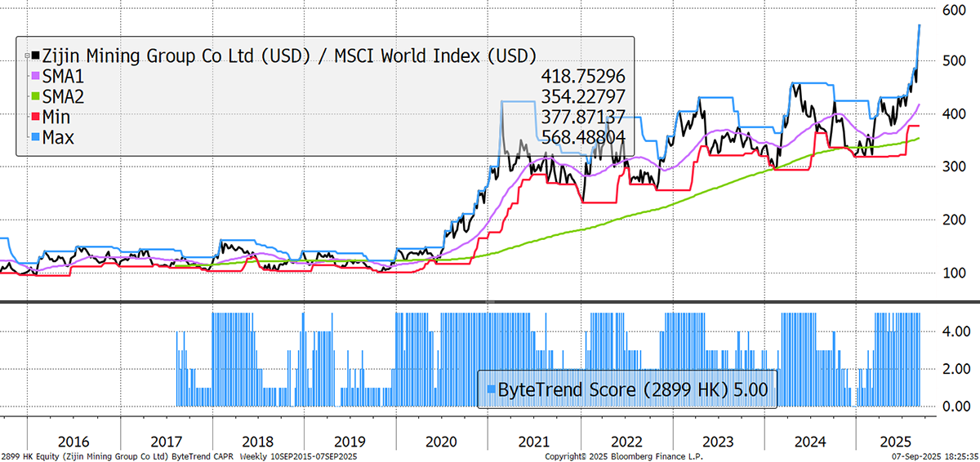Click the purple SMA1 legend swatch
980x462 pixels.
point(35,77)
